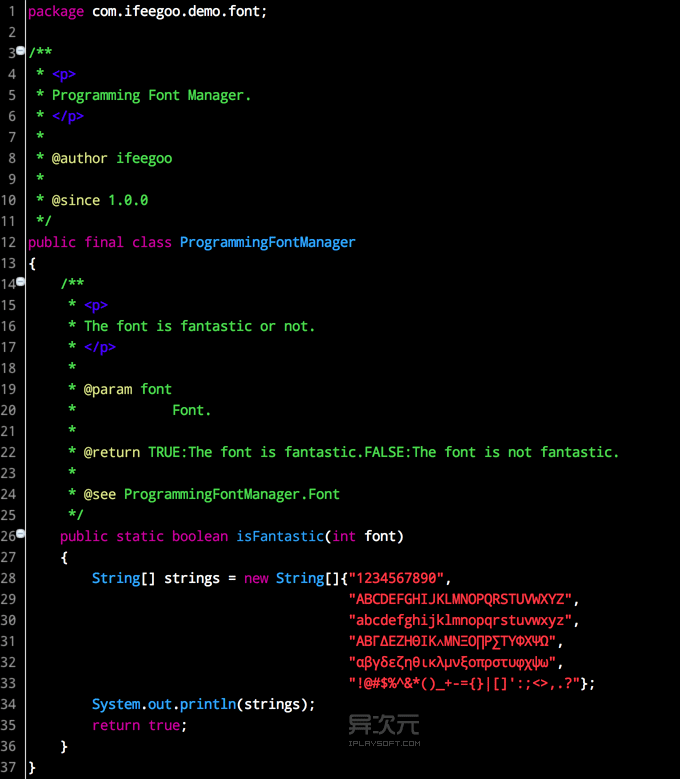The image size is (680, 779).
Task: Click 'System' on line 34
Action: (x=116, y=704)
